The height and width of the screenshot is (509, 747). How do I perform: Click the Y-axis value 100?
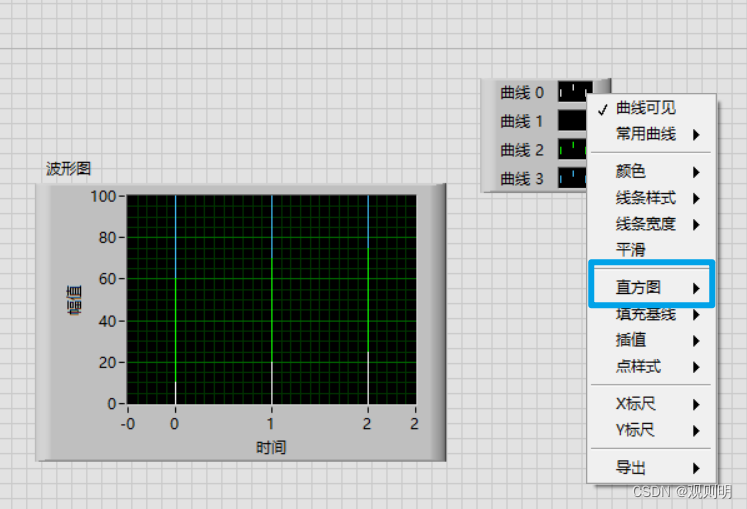coord(103,196)
